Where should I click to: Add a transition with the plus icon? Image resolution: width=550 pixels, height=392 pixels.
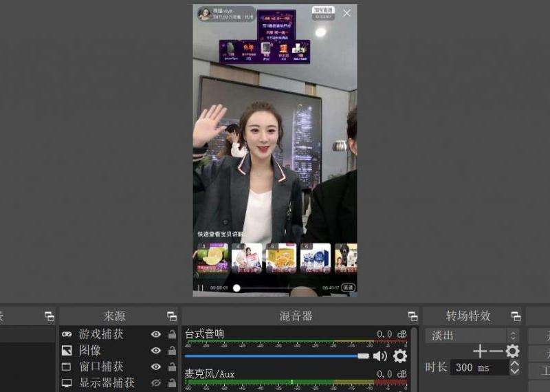[x=479, y=351]
